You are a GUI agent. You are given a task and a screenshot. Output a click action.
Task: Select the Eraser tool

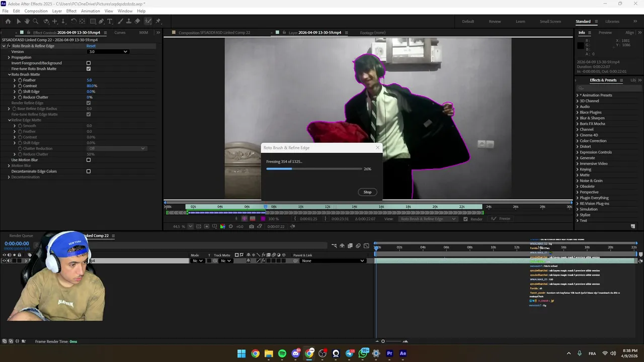137,21
